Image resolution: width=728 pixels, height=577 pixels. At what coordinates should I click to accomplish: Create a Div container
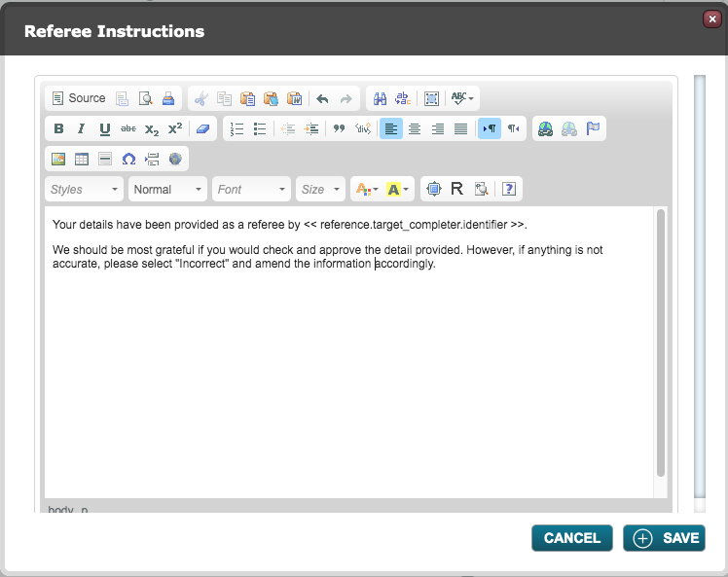click(x=363, y=128)
